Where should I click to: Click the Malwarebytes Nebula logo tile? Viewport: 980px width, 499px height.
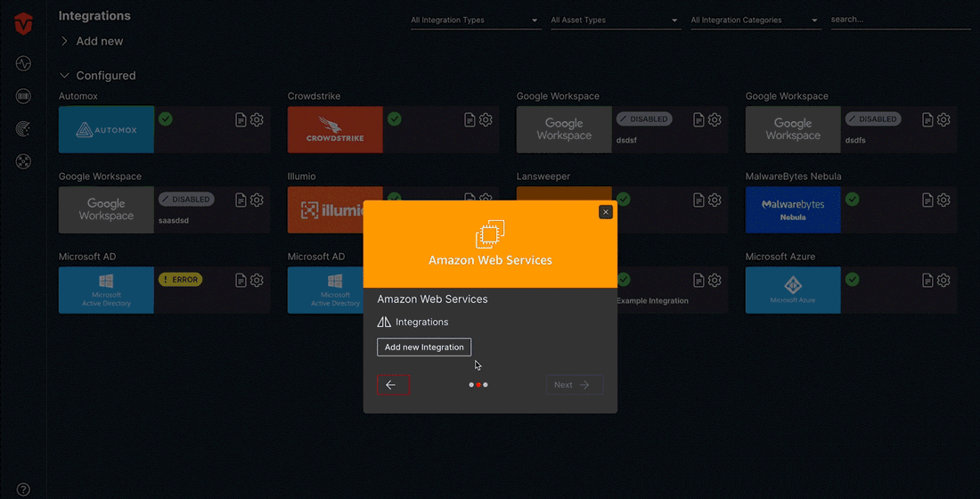click(x=793, y=209)
